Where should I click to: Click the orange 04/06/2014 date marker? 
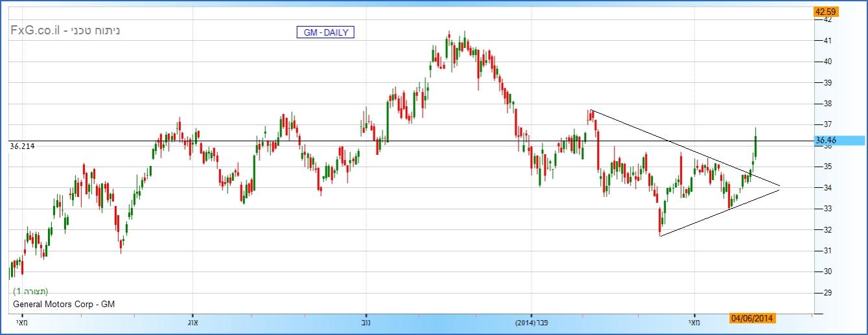click(751, 318)
